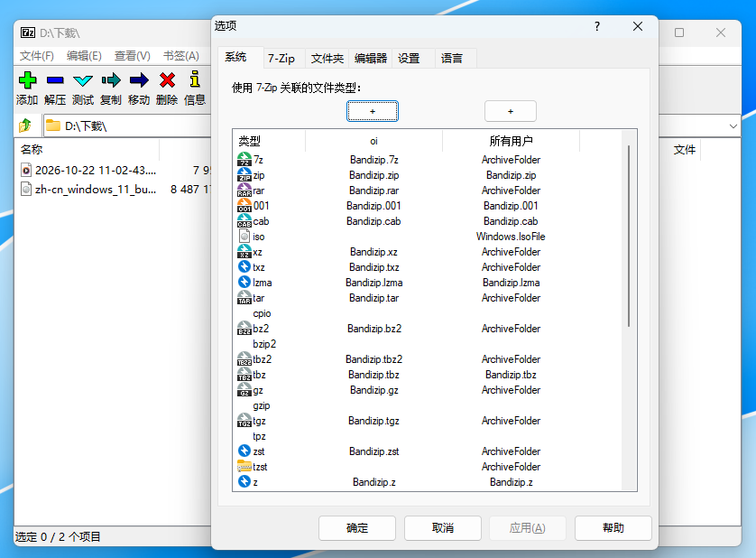
Task: Click the 文件 column header in the main window
Action: pos(684,150)
